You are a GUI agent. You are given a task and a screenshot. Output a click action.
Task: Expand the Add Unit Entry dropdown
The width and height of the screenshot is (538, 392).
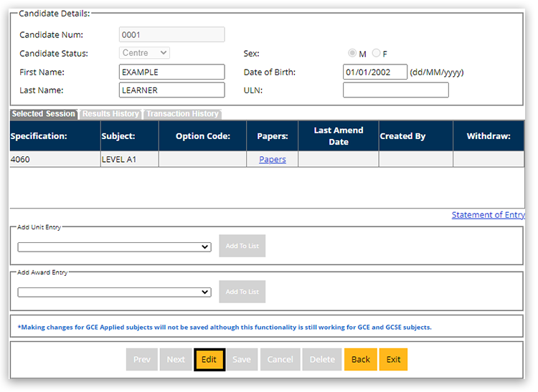[x=114, y=247]
